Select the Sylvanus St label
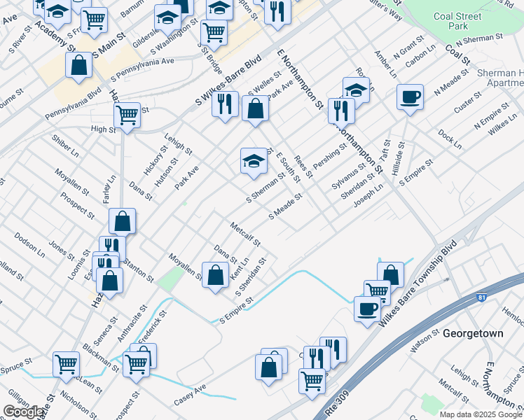The image size is (524, 420). [x=349, y=176]
